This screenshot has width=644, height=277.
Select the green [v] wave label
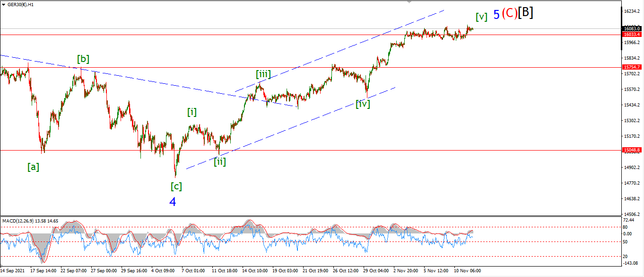coord(481,17)
